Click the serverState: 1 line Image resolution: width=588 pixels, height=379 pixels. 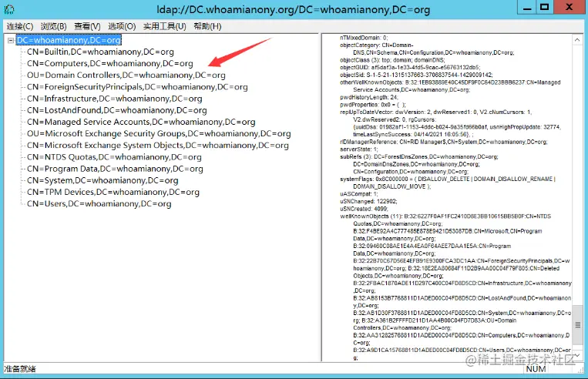tap(359, 149)
